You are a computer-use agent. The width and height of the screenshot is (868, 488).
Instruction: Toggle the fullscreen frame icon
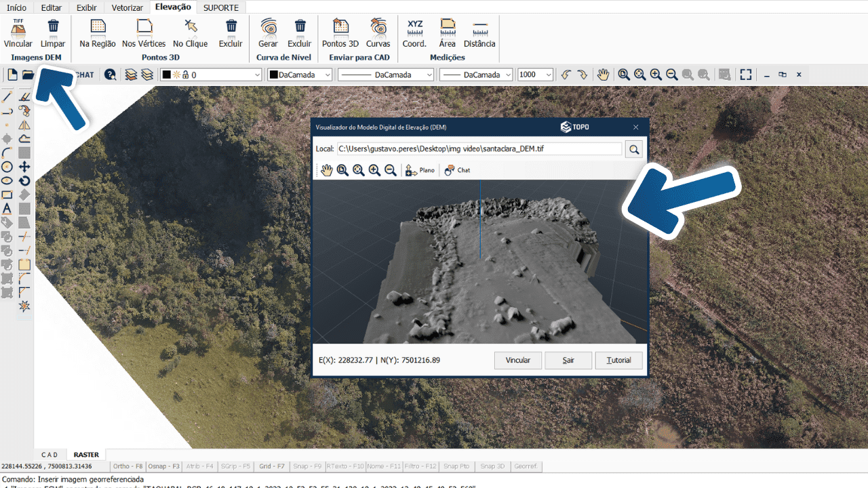[746, 75]
